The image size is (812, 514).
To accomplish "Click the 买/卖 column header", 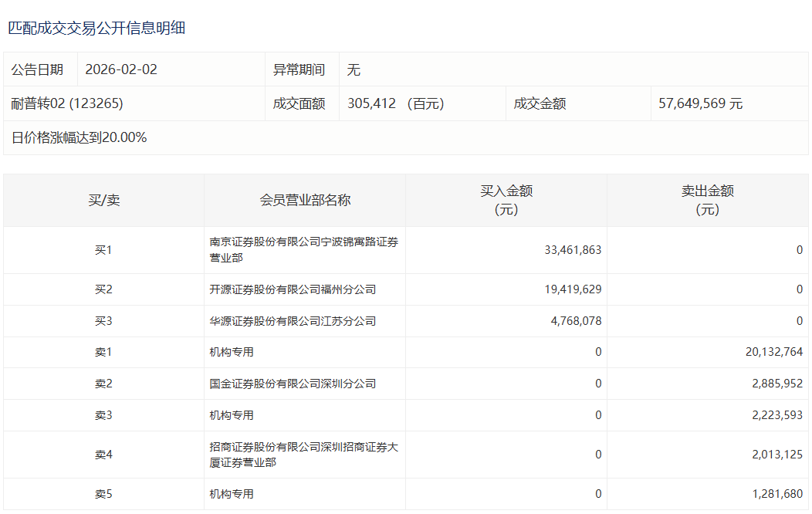I will (103, 201).
